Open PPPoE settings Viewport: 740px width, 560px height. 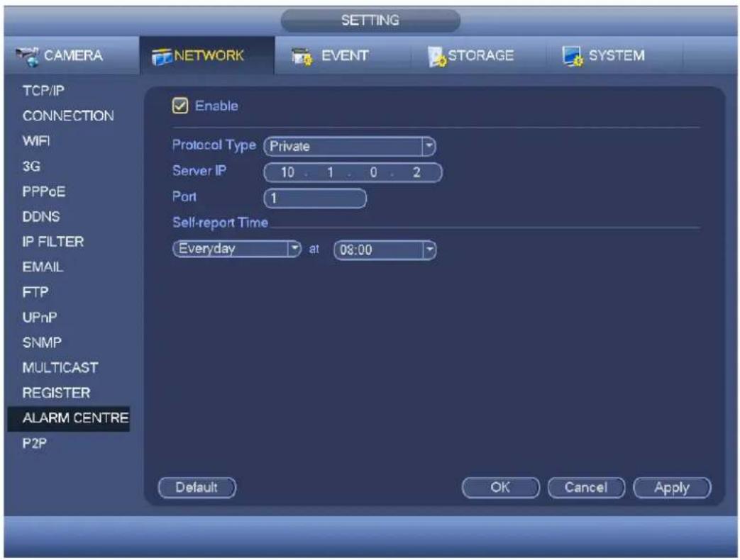click(44, 191)
